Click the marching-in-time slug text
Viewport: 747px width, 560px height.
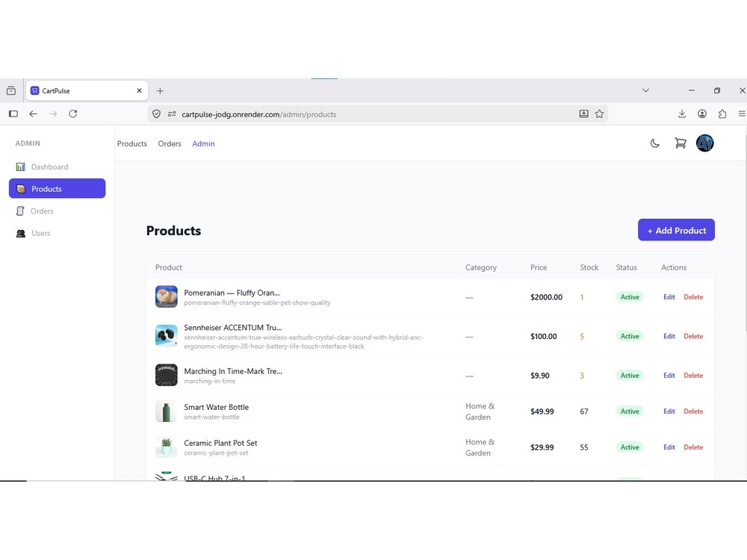click(210, 382)
